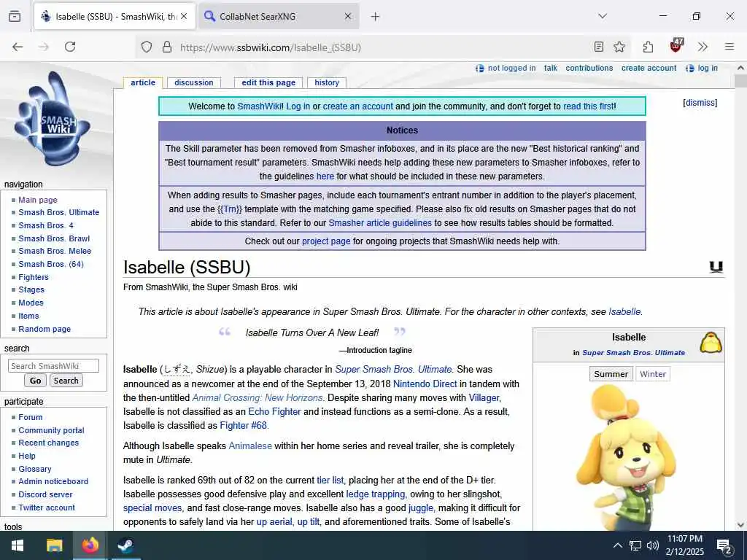Reload the current page
Screen dimensions: 747x560
70,47
